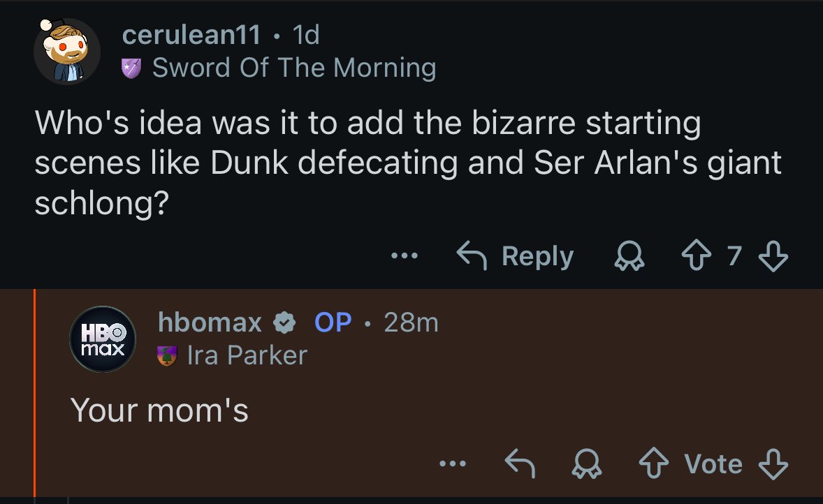Click the Sword Of The Morning flair shield icon
Image resolution: width=823 pixels, height=504 pixels.
pyautogui.click(x=133, y=68)
